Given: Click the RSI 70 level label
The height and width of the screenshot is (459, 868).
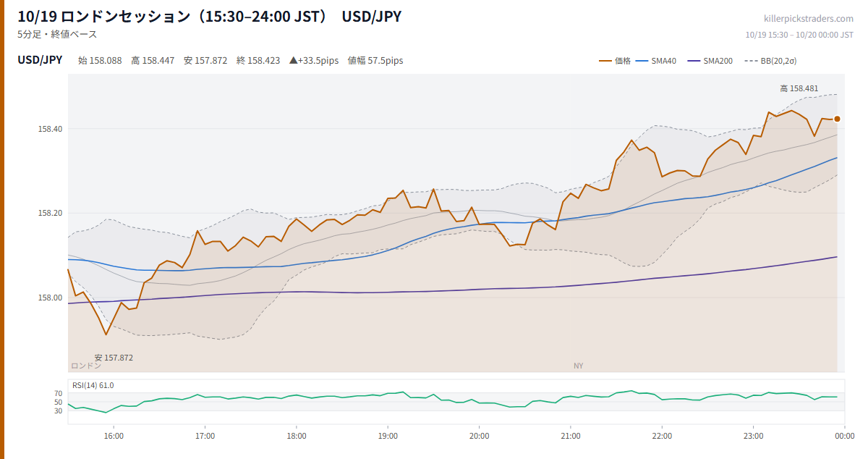Looking at the screenshot, I should pos(59,393).
